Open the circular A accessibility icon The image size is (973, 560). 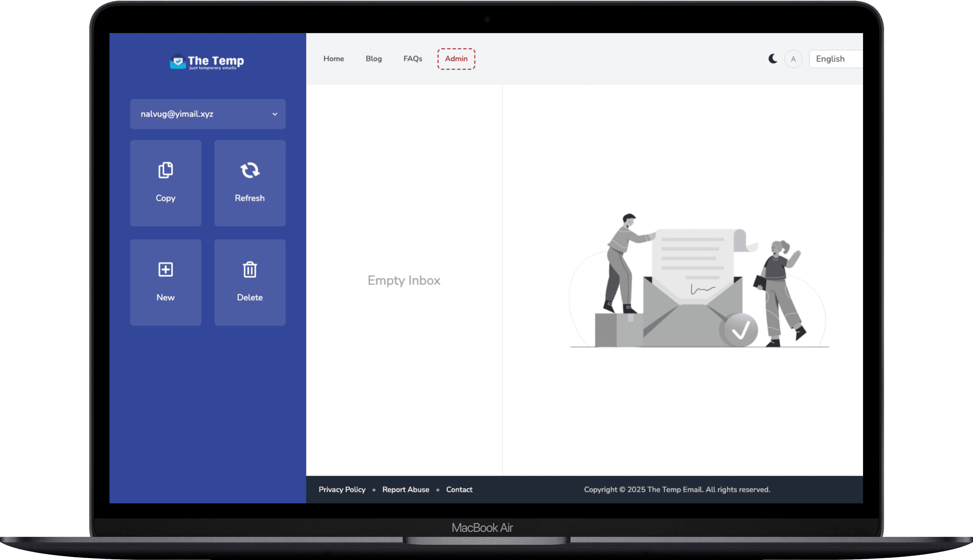click(793, 58)
